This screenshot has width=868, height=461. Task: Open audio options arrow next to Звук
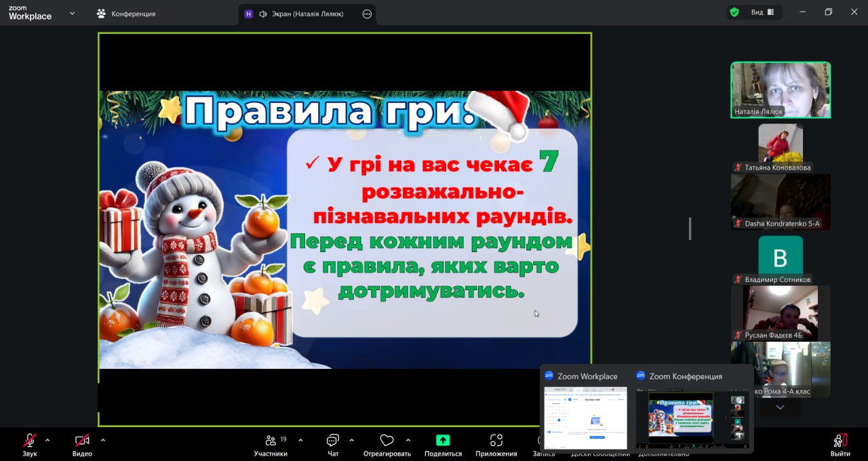tap(47, 440)
